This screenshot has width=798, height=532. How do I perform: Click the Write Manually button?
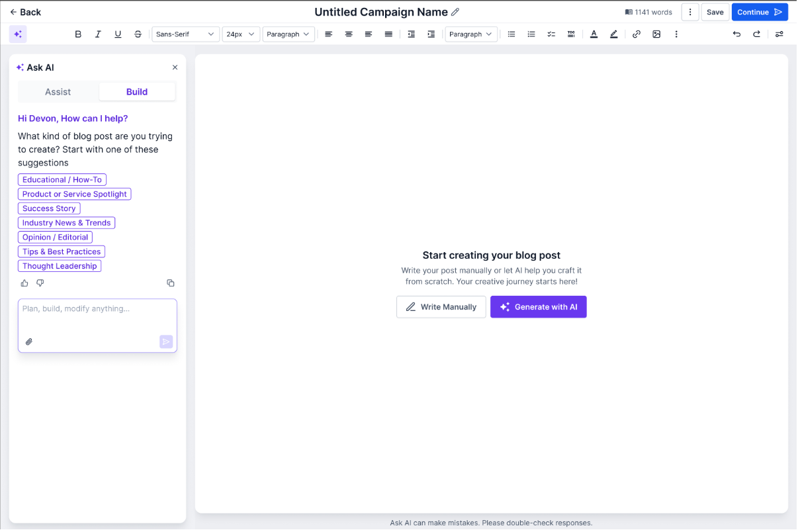441,307
